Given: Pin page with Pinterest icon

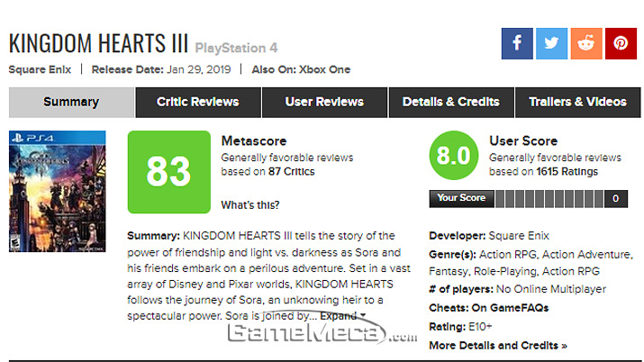Looking at the screenshot, I should [621, 43].
